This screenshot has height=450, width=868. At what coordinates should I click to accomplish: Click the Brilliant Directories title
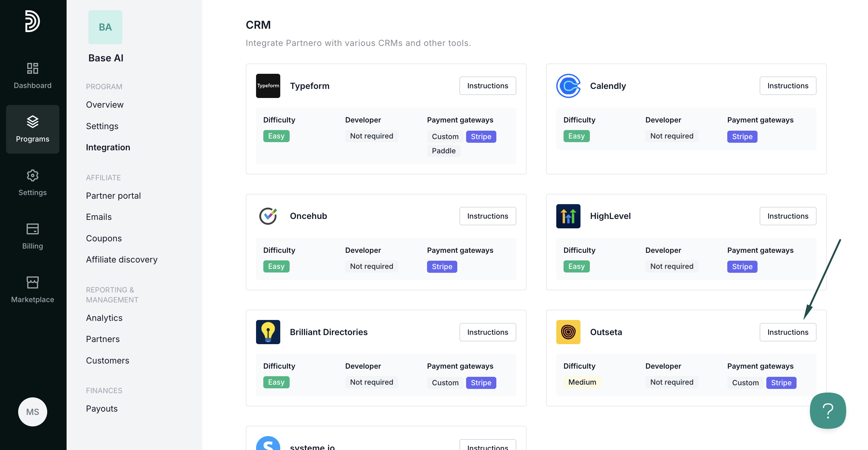pyautogui.click(x=329, y=332)
